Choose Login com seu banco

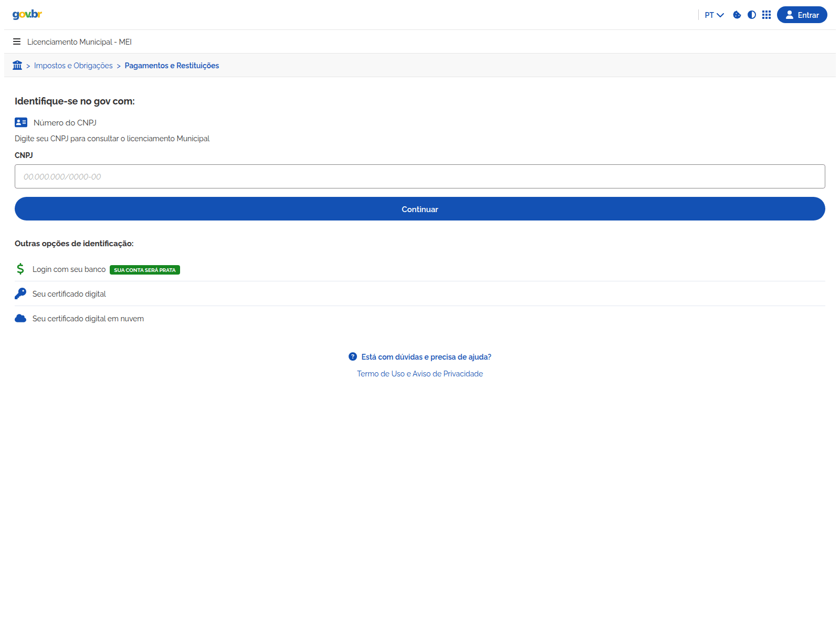pyautogui.click(x=69, y=269)
